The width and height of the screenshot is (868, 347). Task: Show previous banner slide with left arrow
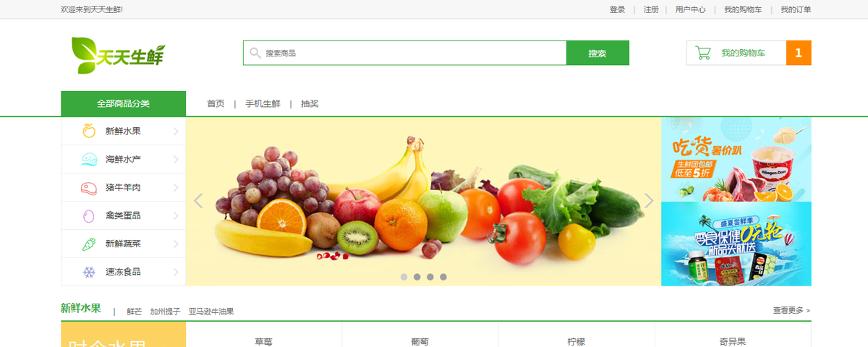198,200
